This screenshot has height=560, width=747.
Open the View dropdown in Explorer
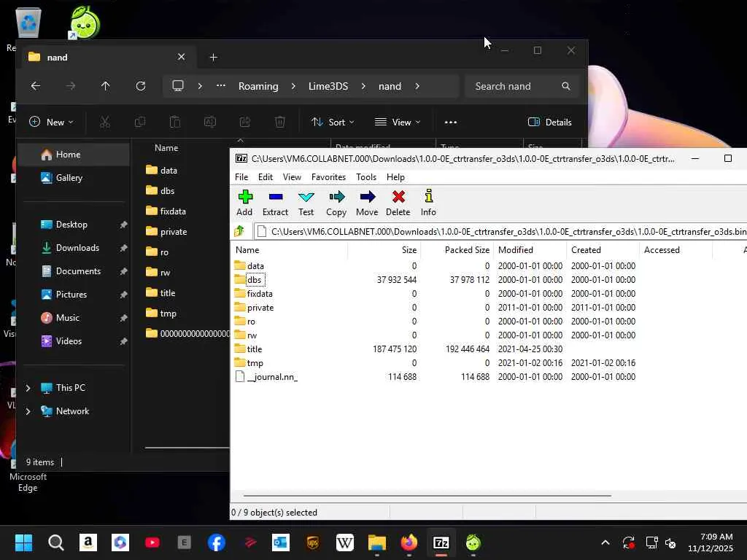(x=398, y=122)
